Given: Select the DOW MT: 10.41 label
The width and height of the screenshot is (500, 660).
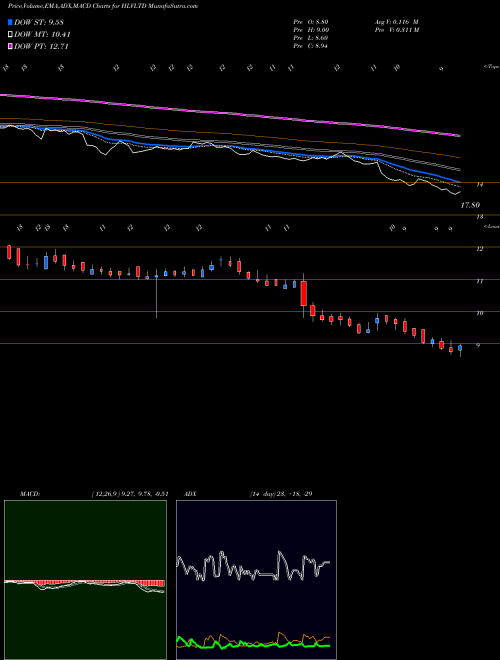Looking at the screenshot, I should [x=42, y=35].
